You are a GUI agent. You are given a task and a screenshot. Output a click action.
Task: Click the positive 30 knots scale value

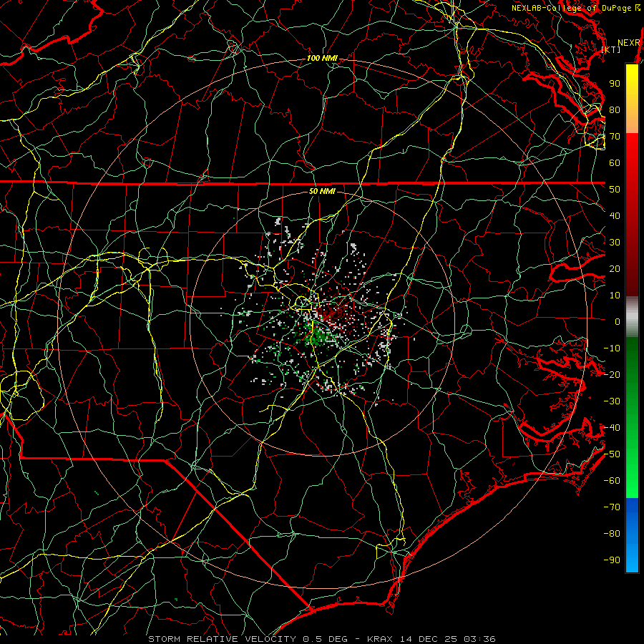[x=615, y=243]
